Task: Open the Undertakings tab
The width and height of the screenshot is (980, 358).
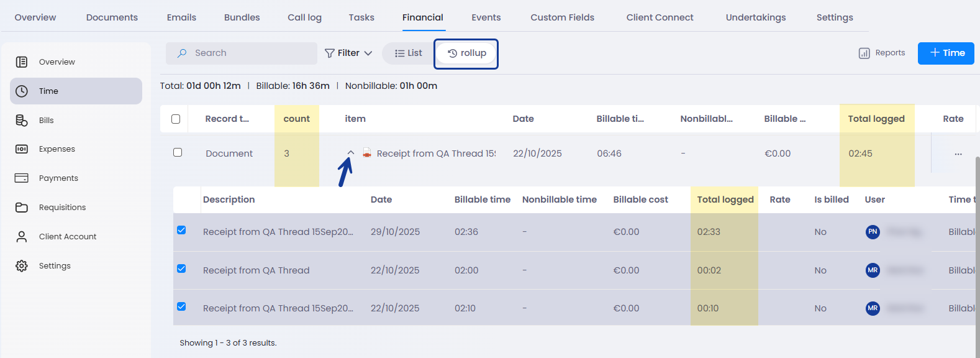Action: tap(755, 17)
